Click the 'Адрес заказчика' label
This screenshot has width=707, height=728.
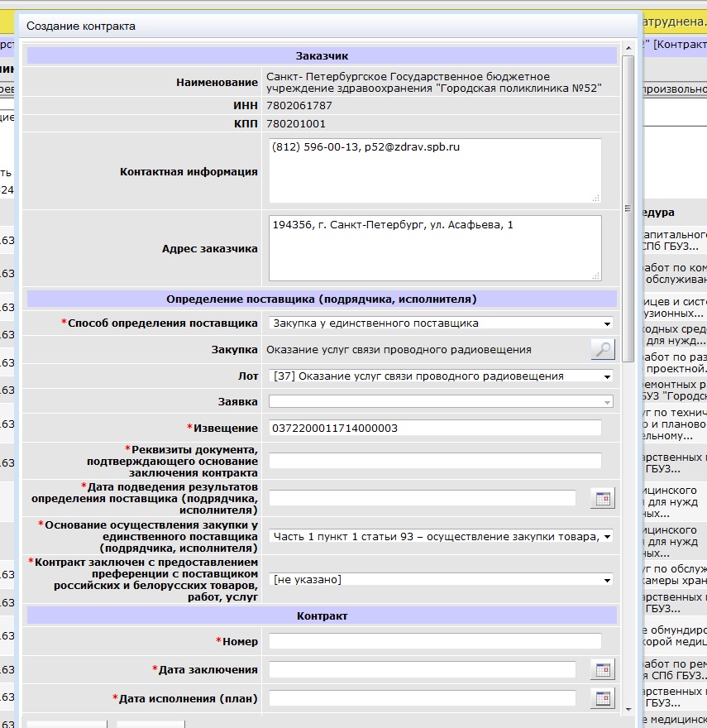(x=210, y=249)
